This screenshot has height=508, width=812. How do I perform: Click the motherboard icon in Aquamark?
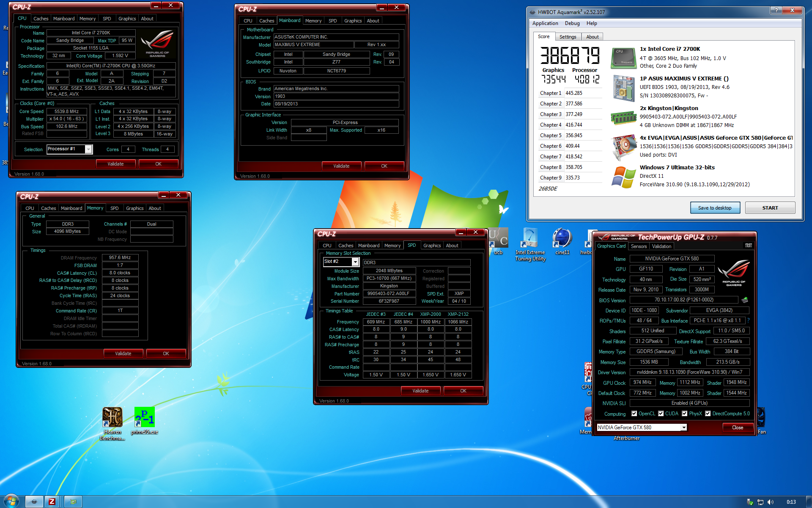tap(623, 88)
